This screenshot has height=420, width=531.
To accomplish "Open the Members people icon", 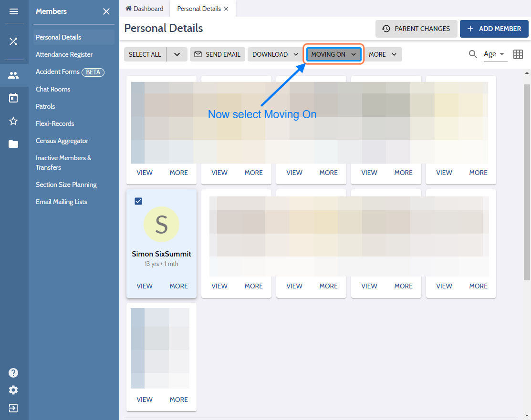I will 13,75.
